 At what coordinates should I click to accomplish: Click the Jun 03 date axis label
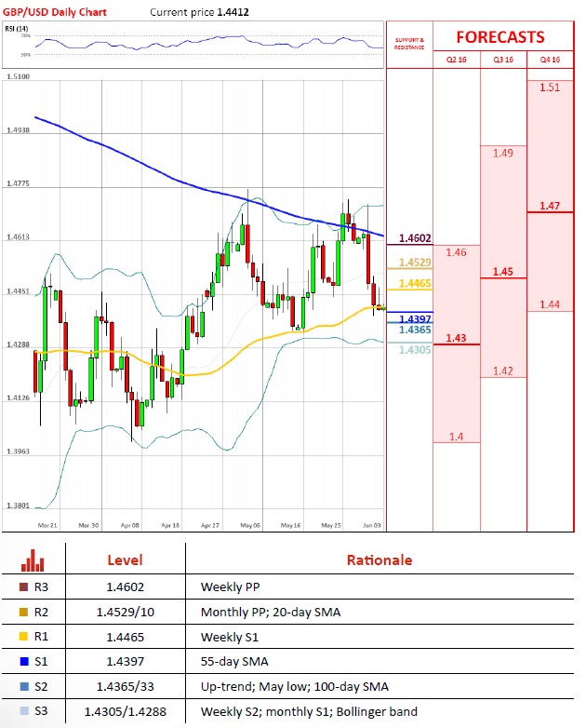[372, 525]
